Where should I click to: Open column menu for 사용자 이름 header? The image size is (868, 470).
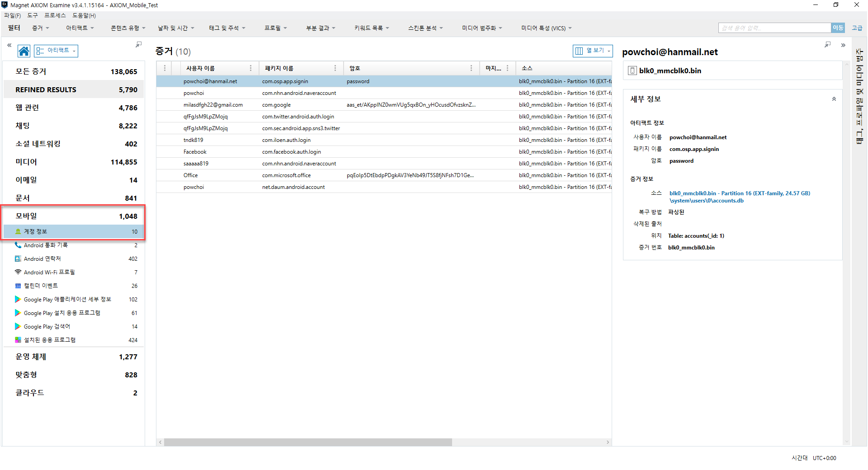coord(250,68)
